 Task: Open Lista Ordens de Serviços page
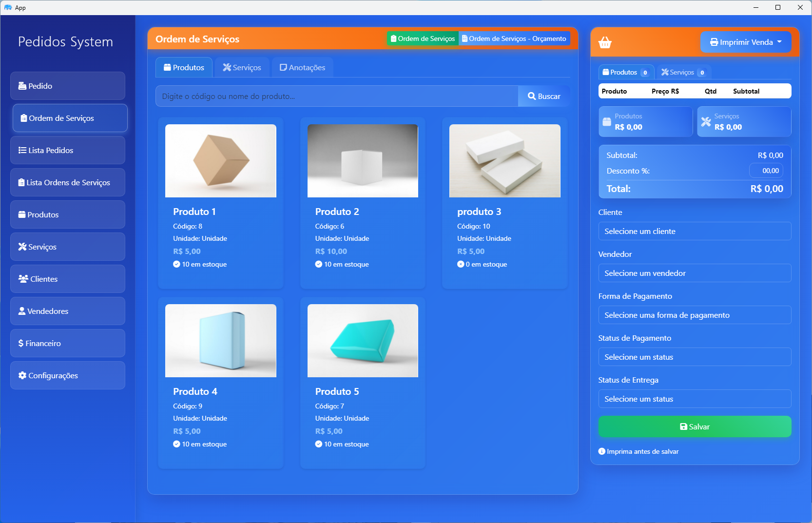coord(68,182)
